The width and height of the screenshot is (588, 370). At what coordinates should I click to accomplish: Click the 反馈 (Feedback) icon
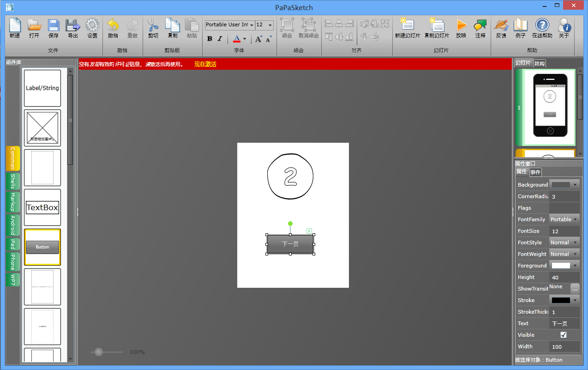501,25
